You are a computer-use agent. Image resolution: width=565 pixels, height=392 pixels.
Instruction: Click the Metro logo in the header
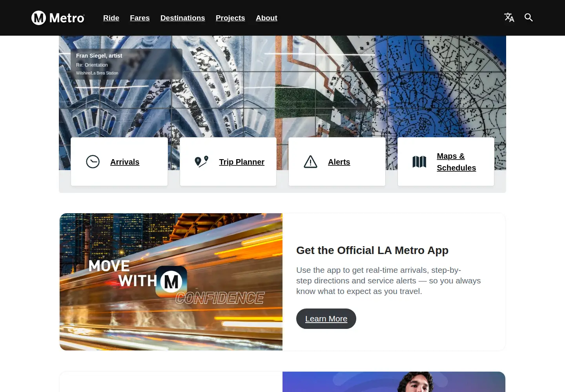click(58, 18)
